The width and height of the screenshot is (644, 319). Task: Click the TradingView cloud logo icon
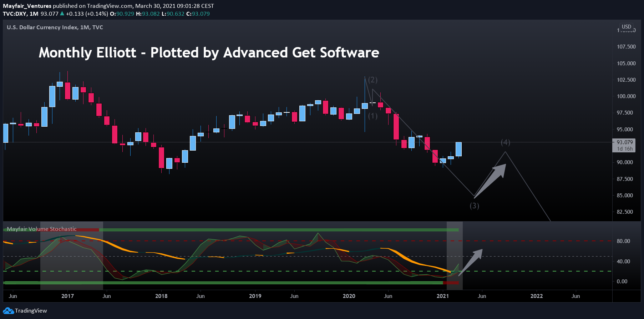[8, 311]
